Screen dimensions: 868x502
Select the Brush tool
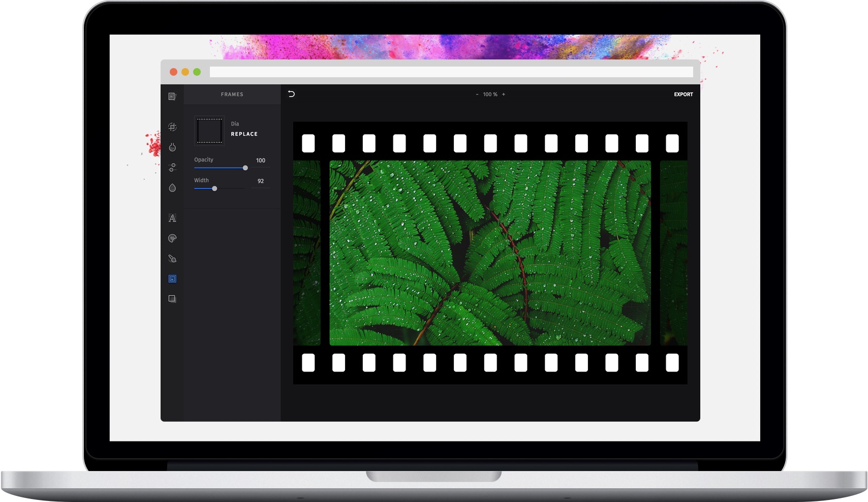pos(172,259)
